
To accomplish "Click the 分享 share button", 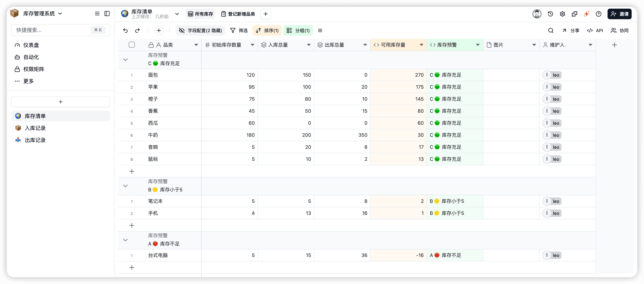I will 571,30.
